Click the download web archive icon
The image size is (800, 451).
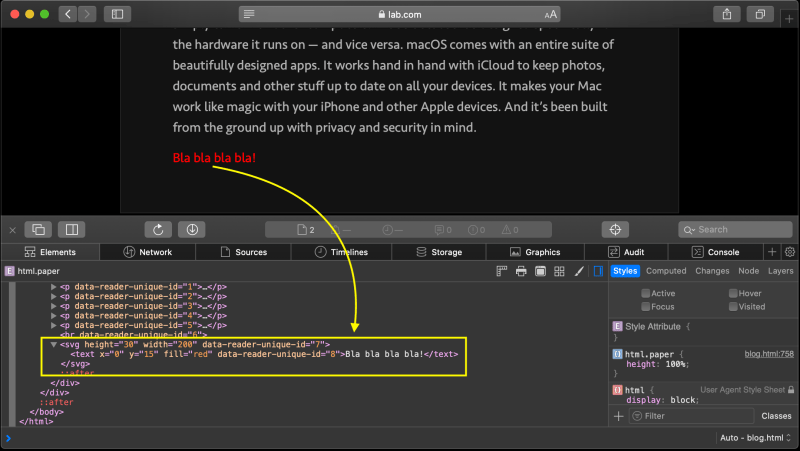tap(192, 230)
